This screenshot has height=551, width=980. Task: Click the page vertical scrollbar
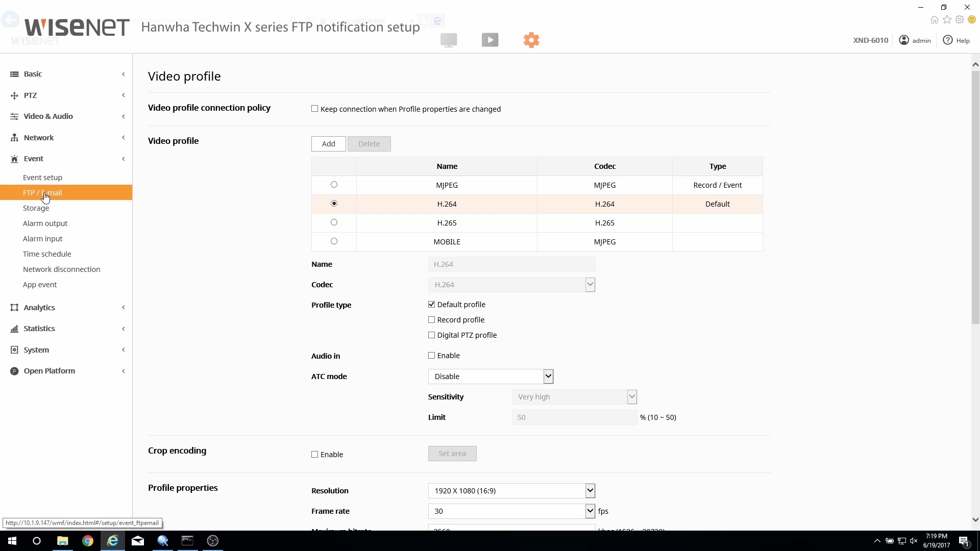click(975, 197)
